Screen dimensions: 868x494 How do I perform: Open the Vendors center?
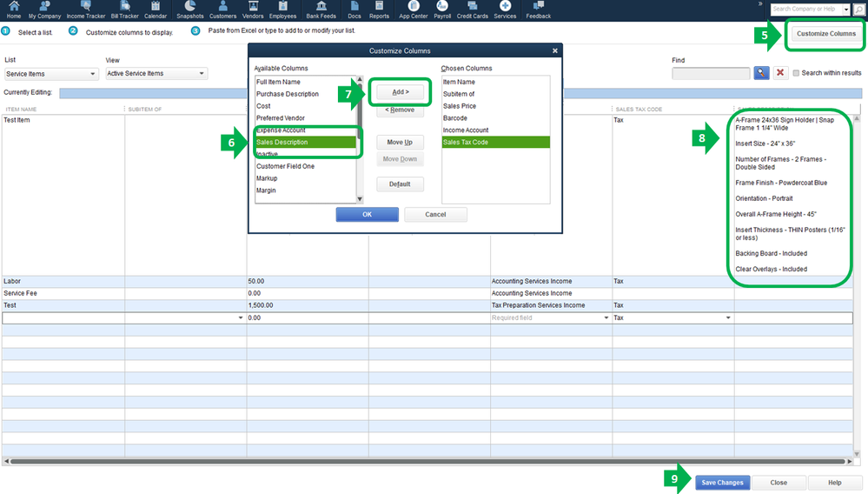pos(253,10)
